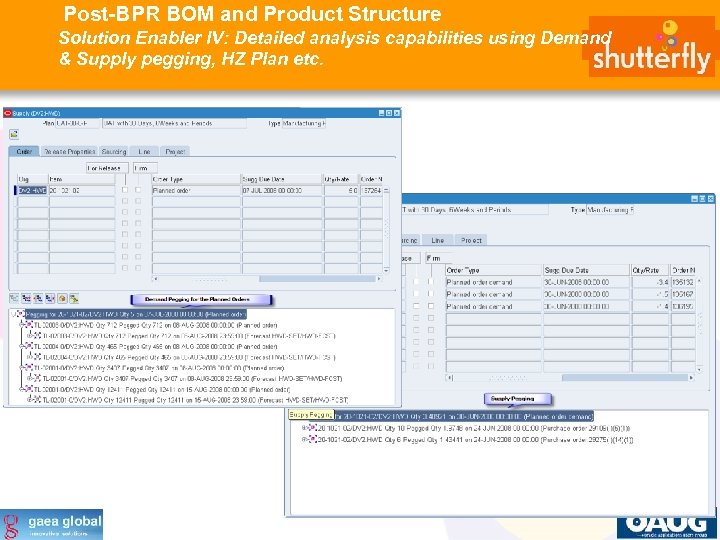The height and width of the screenshot is (540, 720).
Task: Click the red Oracle icon in Supply title bar
Action: click(x=7, y=113)
